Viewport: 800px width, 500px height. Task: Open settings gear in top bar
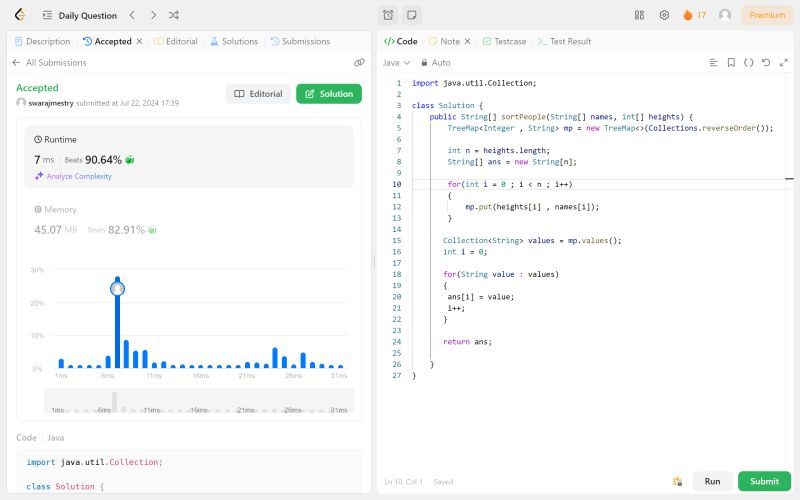click(x=664, y=15)
